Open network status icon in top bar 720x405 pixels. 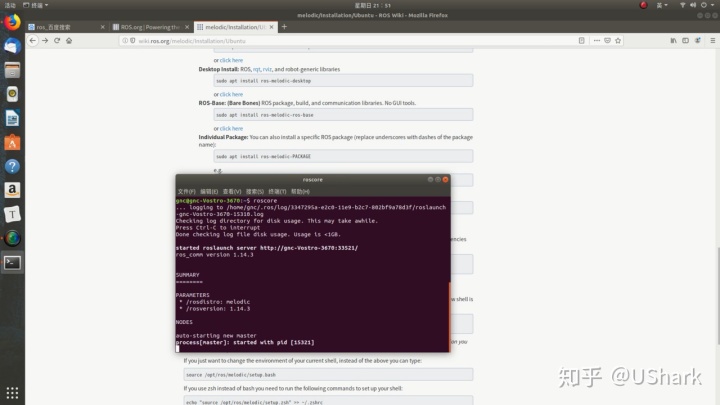click(x=682, y=5)
